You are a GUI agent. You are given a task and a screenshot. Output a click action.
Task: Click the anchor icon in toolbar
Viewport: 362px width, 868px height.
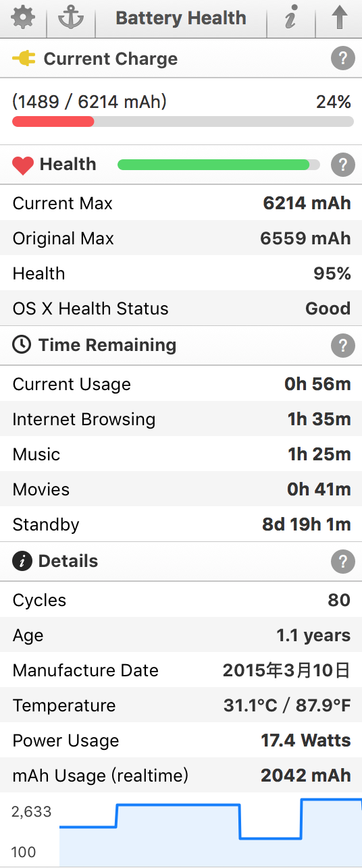[x=70, y=18]
